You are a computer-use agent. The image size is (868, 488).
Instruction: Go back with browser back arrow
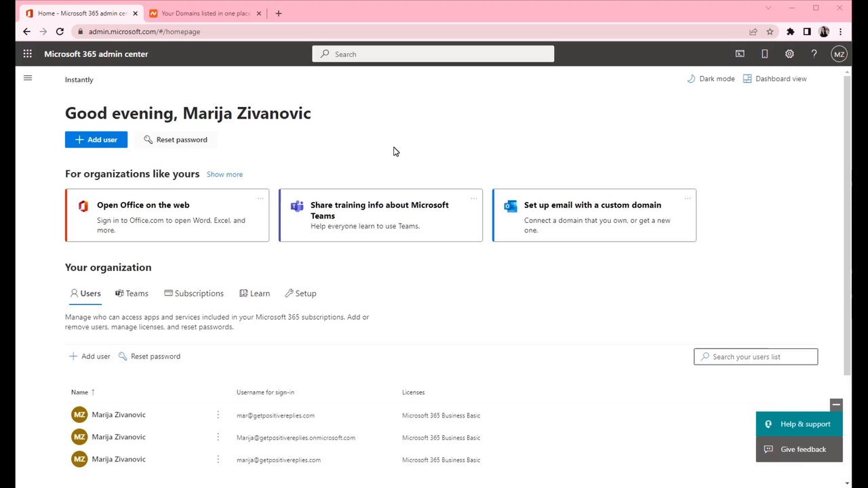26,31
